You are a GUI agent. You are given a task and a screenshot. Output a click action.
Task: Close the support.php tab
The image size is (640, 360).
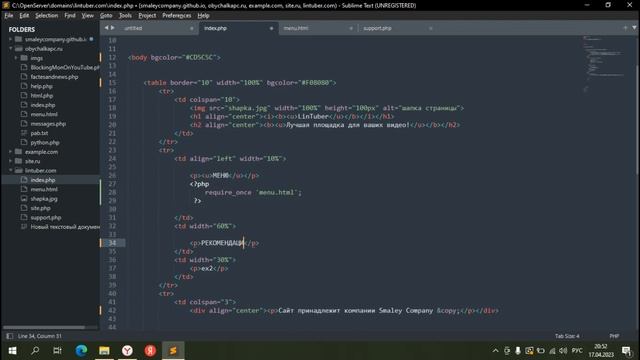pyautogui.click(x=430, y=28)
